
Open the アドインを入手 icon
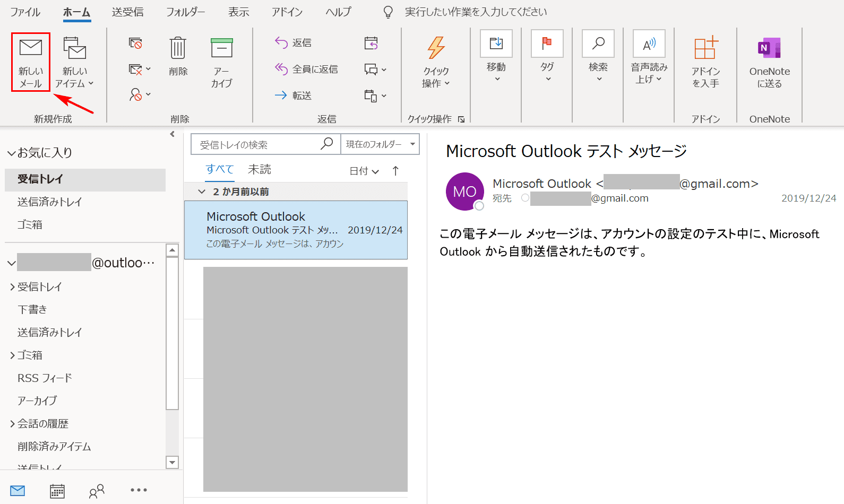pos(705,49)
